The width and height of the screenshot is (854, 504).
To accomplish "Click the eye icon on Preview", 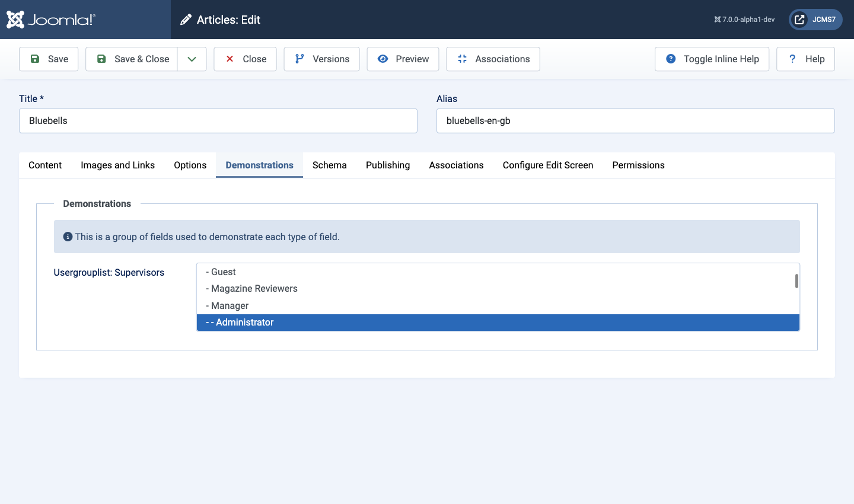I will 383,59.
